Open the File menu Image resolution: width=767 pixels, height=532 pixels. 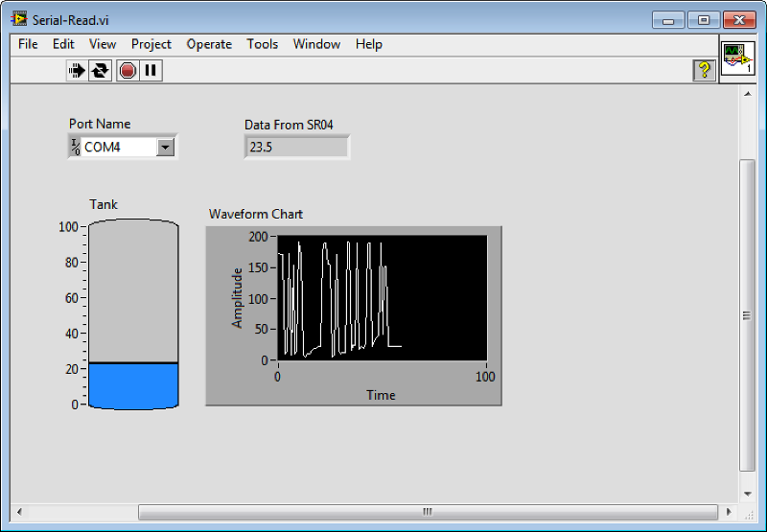click(28, 44)
